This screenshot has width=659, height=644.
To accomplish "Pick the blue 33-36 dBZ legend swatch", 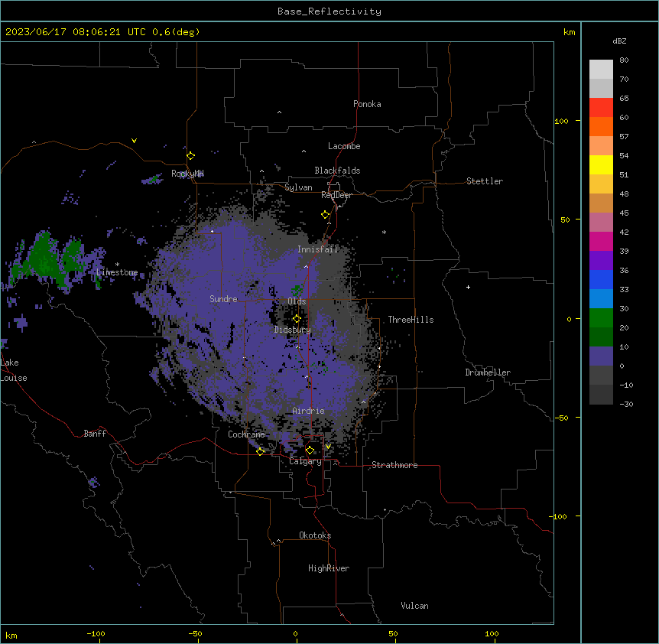I will click(601, 279).
